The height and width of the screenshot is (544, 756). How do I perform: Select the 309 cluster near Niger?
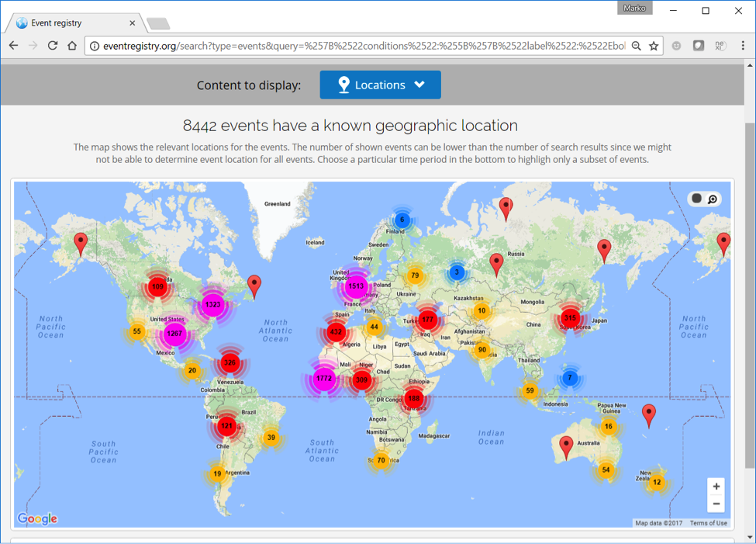pos(361,380)
